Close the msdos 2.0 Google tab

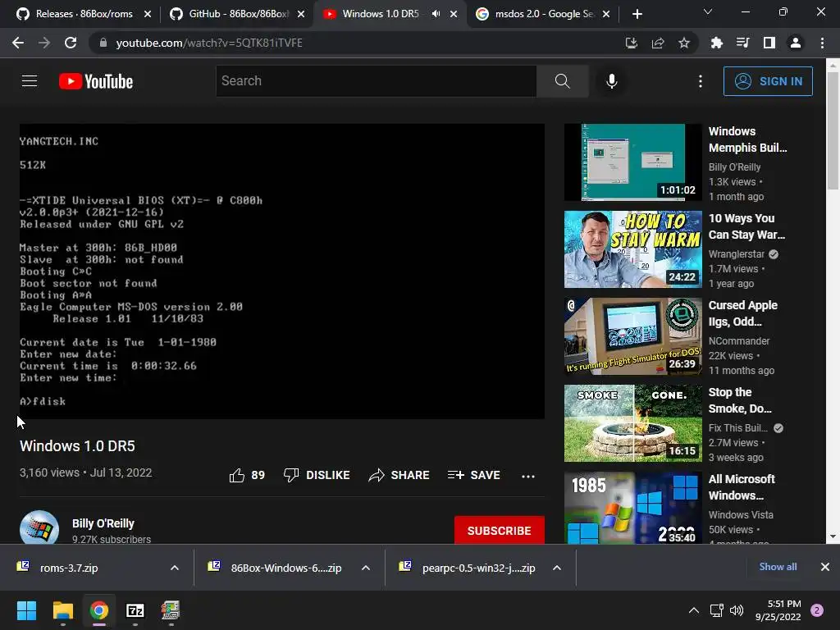(x=606, y=14)
